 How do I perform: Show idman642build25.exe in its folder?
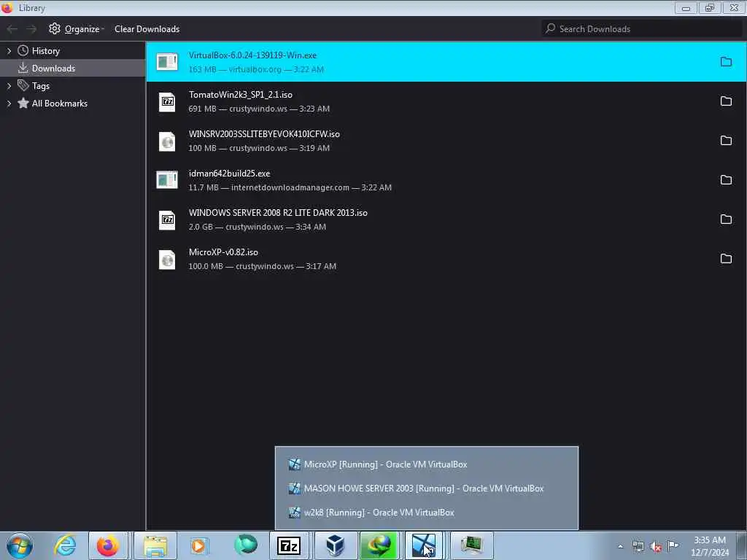[726, 180]
